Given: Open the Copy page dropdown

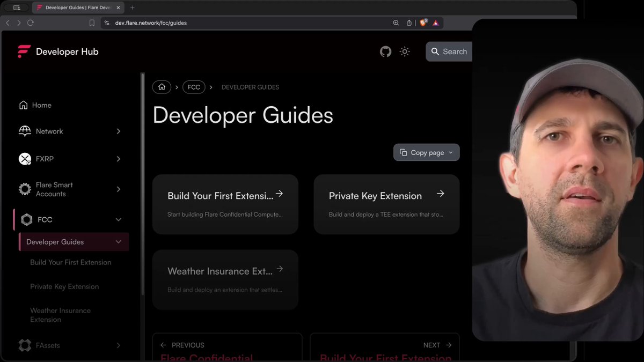Looking at the screenshot, I should point(427,152).
